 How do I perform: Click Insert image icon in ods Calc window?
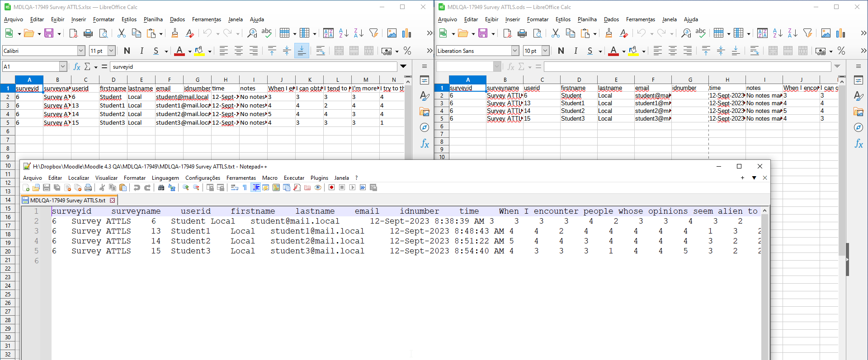(x=826, y=33)
